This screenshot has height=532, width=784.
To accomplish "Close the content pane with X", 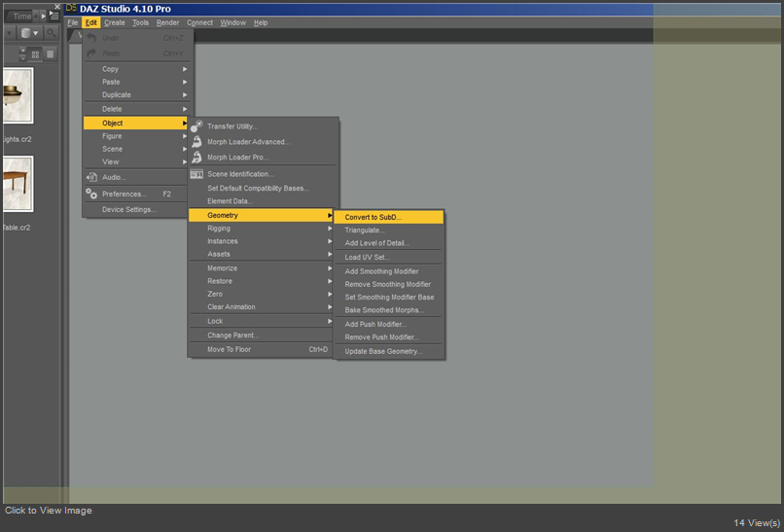I will (x=57, y=7).
